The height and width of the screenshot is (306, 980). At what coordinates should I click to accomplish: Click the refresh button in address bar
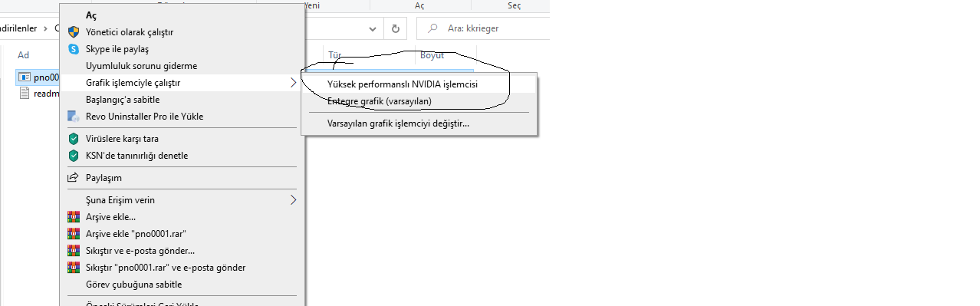coord(396,28)
